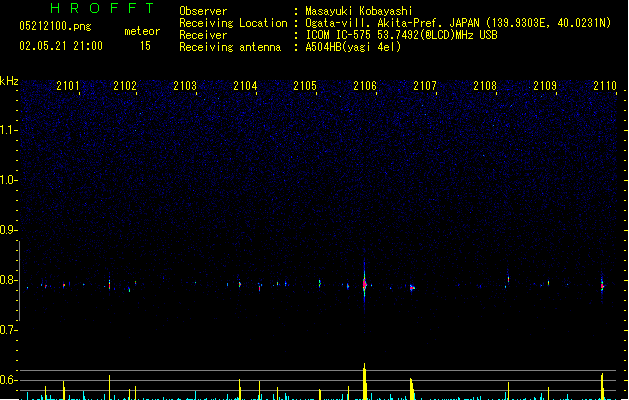
Task: Click the 0.8 frequency axis label
Action: pyautogui.click(x=9, y=280)
